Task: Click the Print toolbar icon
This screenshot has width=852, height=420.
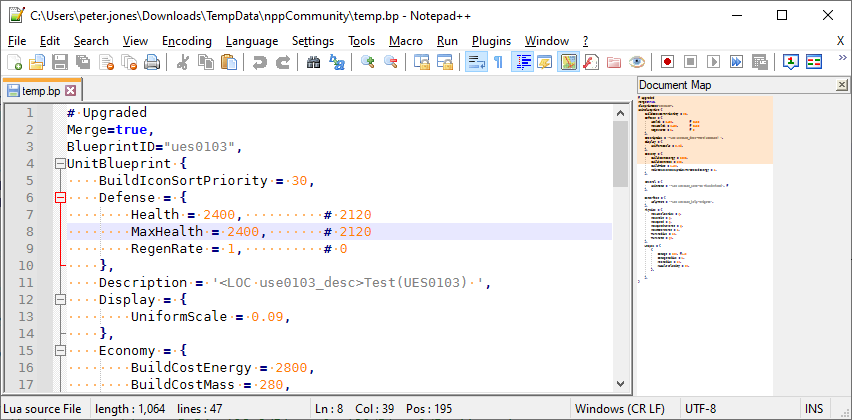Action: click(x=152, y=62)
